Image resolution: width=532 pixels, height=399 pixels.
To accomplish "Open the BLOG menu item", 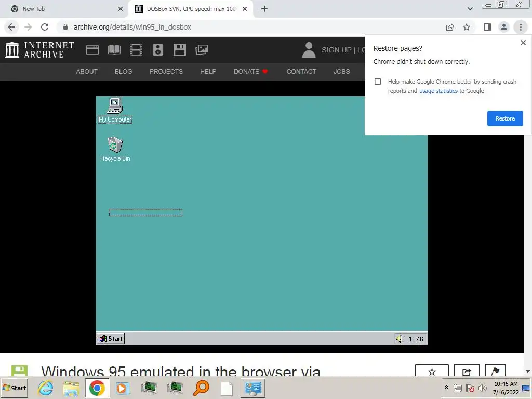I will click(x=123, y=72).
